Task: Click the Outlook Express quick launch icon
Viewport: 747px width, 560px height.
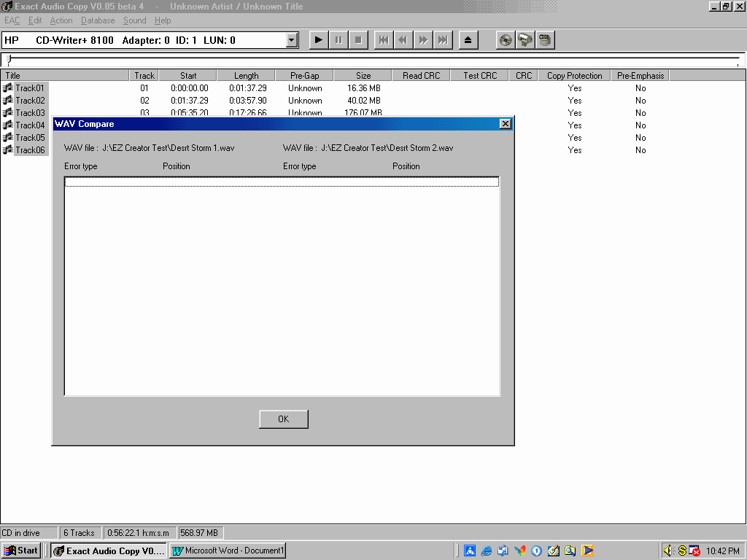Action: point(503,551)
